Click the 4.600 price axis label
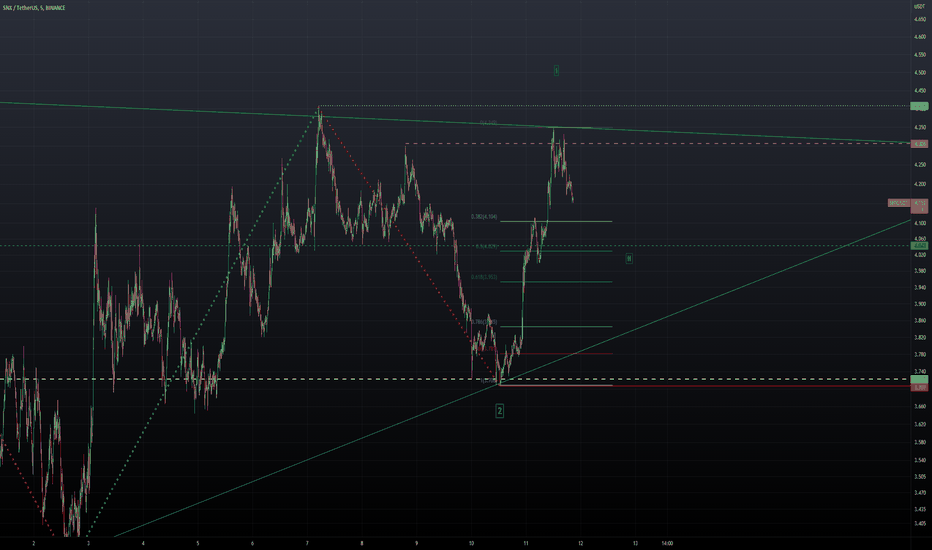The image size is (932, 550). 920,37
